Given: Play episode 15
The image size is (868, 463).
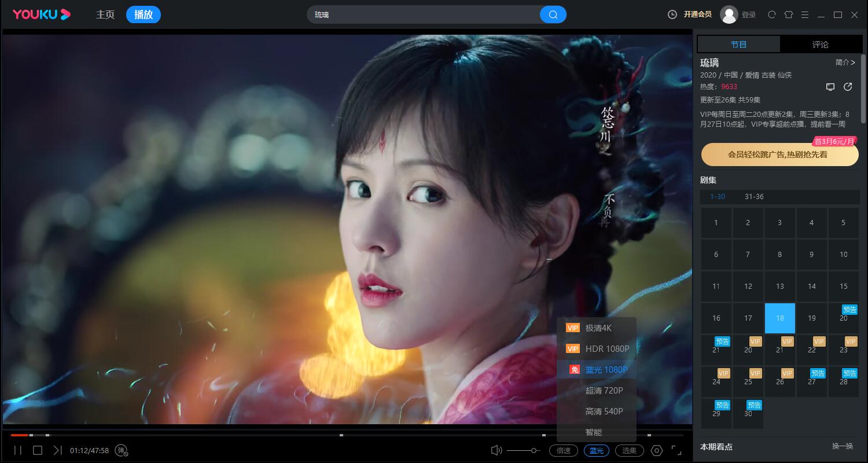Looking at the screenshot, I should pyautogui.click(x=843, y=286).
